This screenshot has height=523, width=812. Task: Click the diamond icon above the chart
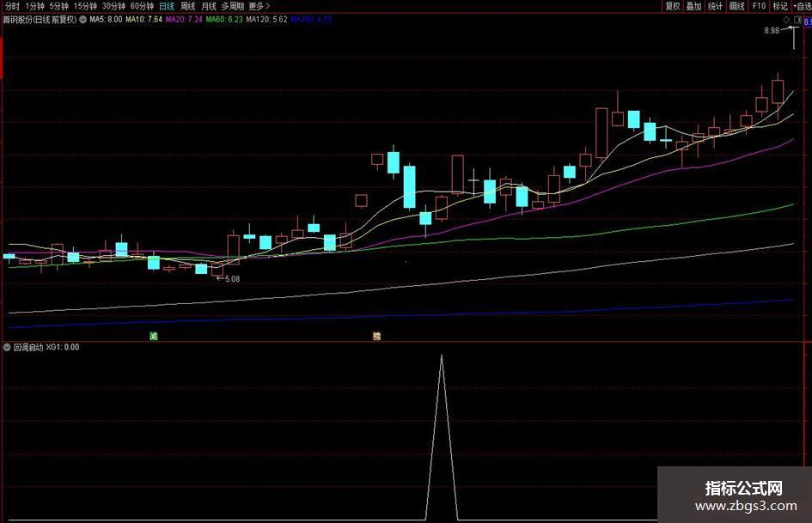[x=786, y=20]
